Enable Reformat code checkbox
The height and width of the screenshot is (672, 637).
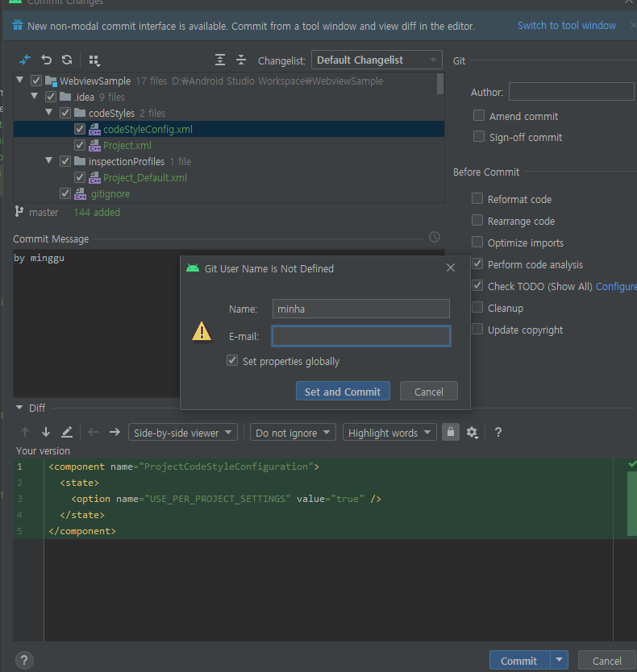click(477, 198)
